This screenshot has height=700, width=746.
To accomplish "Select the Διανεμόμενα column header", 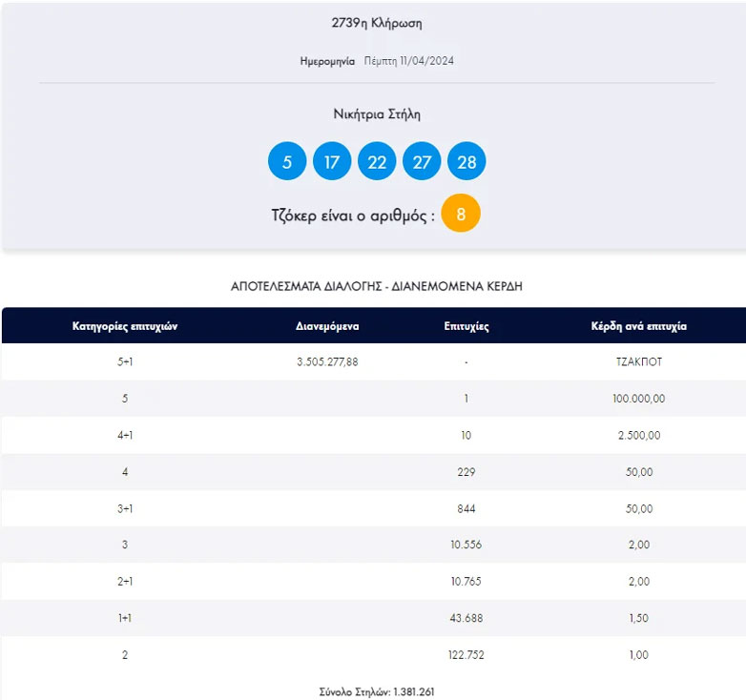I will (x=327, y=326).
